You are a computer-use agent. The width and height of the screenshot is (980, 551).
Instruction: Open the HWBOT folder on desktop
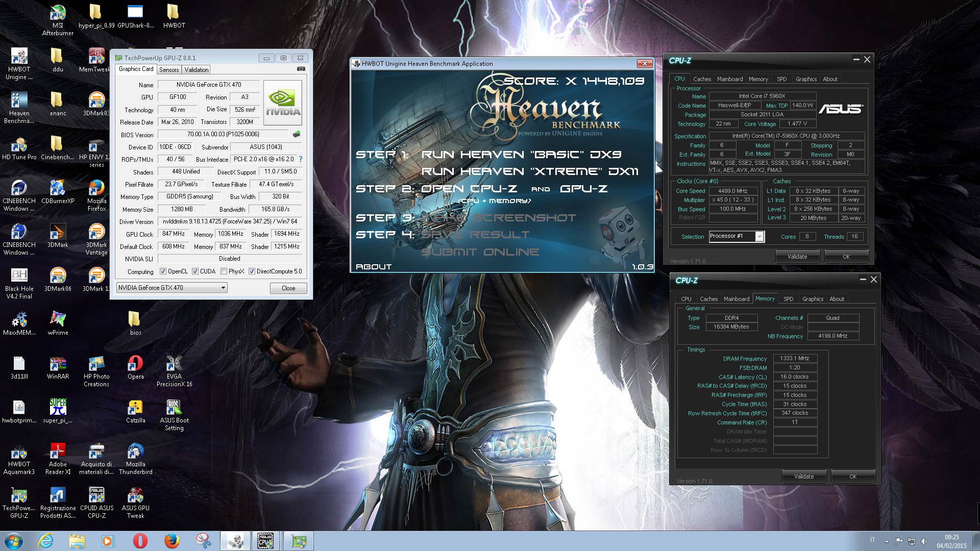(x=174, y=16)
